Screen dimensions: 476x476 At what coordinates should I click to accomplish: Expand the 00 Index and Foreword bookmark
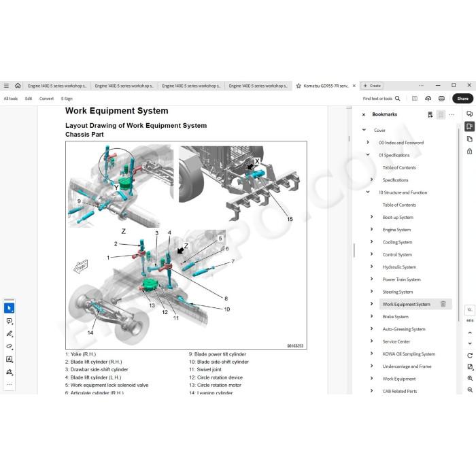[368, 142]
